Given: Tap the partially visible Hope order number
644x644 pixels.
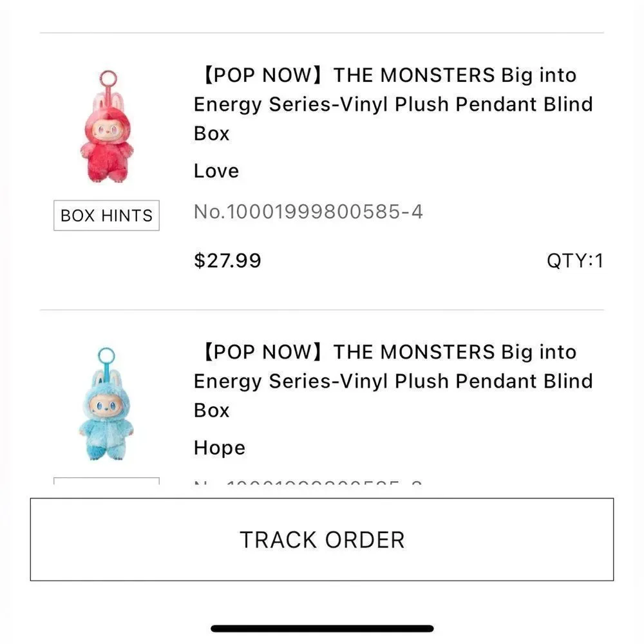Looking at the screenshot, I should tap(308, 482).
